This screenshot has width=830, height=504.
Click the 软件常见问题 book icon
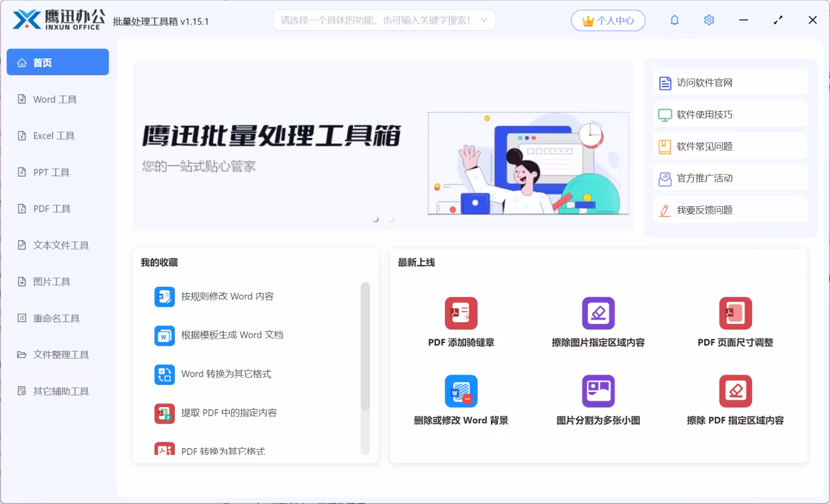point(665,147)
